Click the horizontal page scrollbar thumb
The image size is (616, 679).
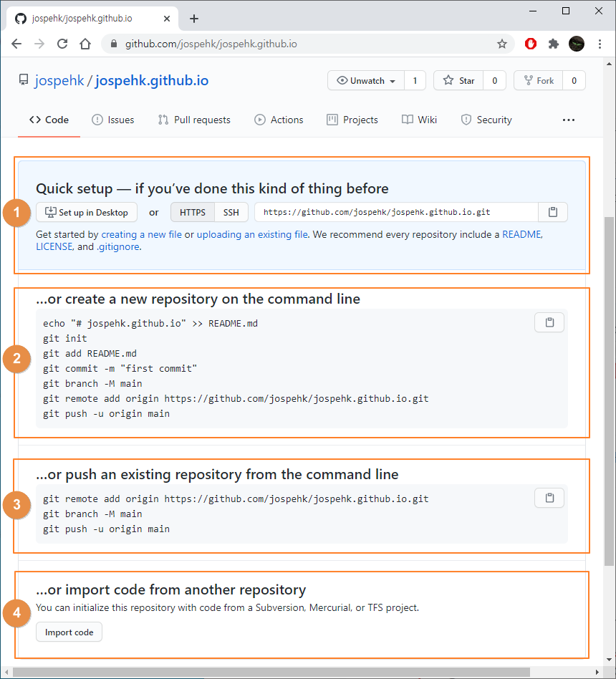(x=271, y=672)
